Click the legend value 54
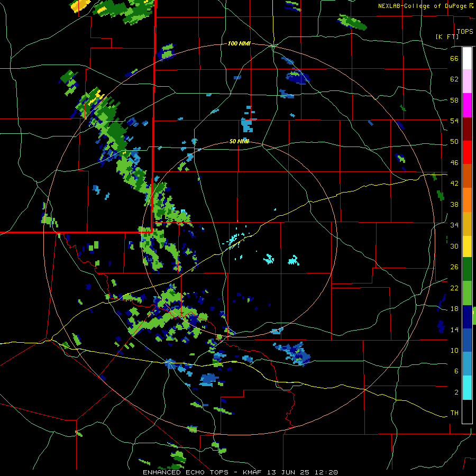This screenshot has height=476, width=476. pos(454,121)
